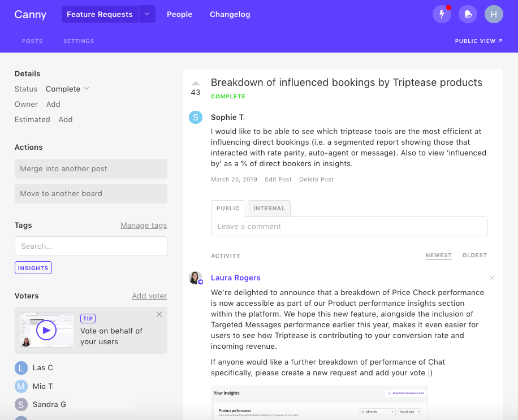Play the vote on behalf tip video
The image size is (518, 420).
coord(46,330)
